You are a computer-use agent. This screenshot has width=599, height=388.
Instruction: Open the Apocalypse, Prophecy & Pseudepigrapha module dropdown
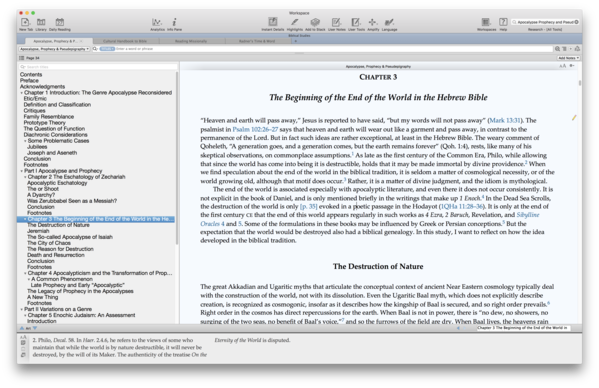(54, 49)
